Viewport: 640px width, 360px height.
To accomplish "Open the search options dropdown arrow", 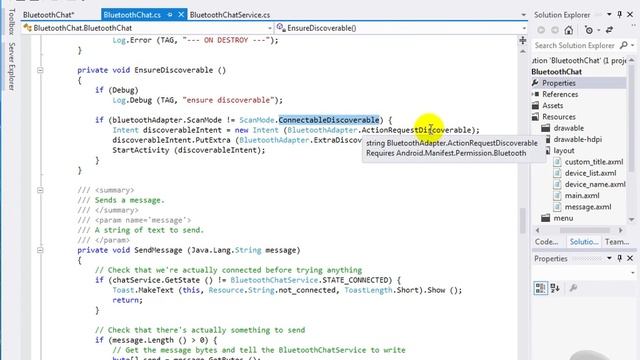I will point(633,45).
